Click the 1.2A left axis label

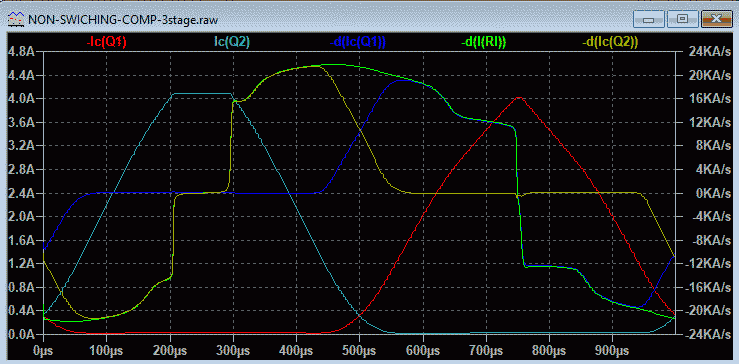pyautogui.click(x=22, y=264)
